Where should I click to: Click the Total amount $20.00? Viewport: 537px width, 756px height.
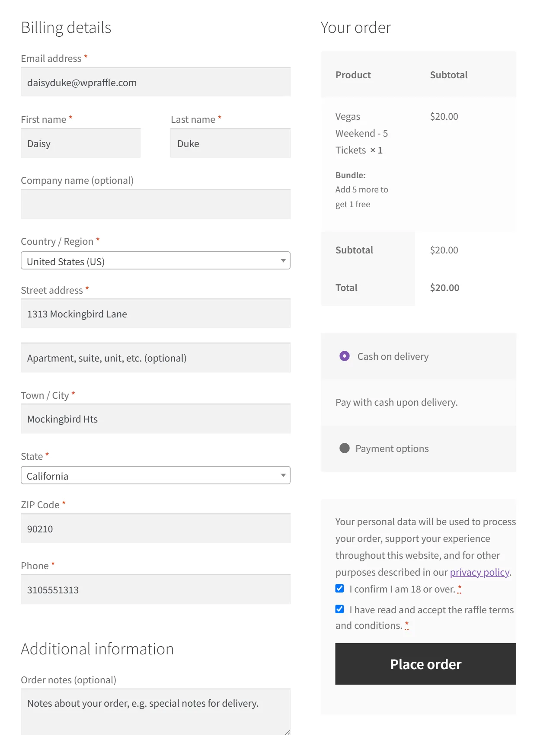pos(444,288)
